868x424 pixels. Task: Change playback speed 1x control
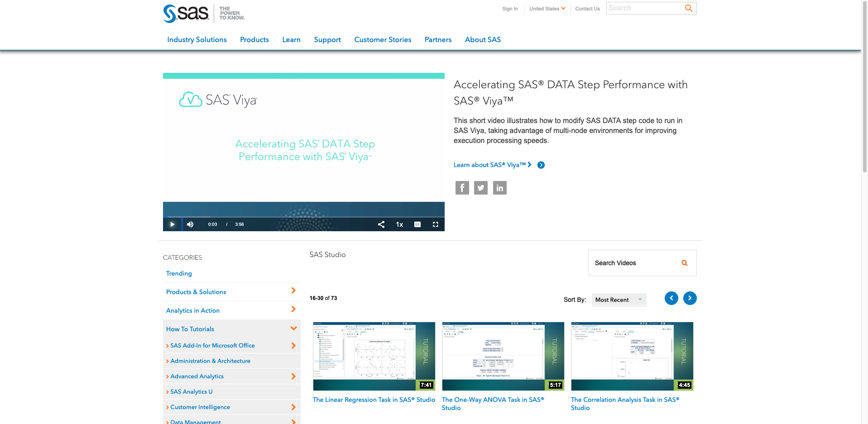pos(399,224)
